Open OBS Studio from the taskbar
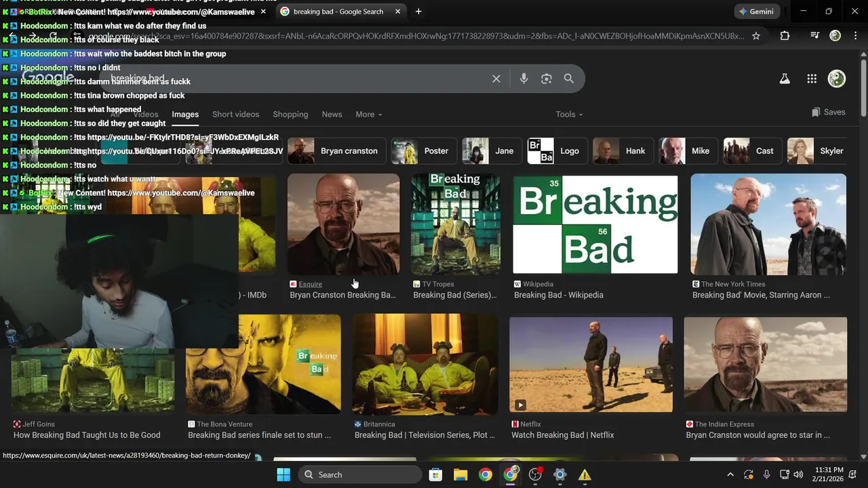Screen dimensions: 868x488 (535, 474)
